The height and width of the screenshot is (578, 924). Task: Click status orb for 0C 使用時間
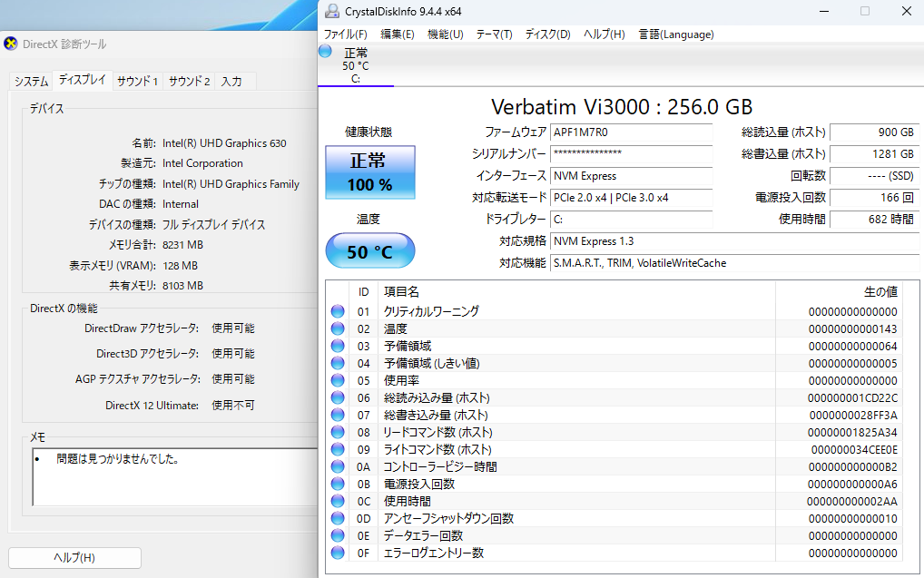[338, 501]
